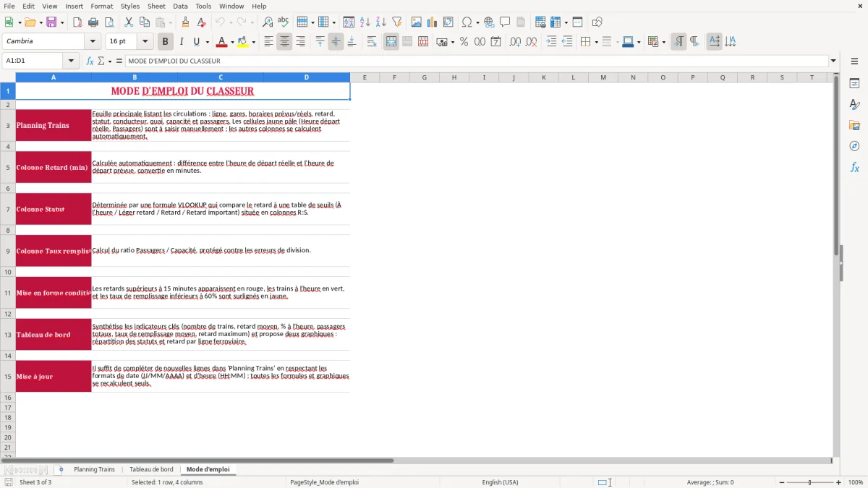This screenshot has width=868, height=488.
Task: Toggle Merge and Center Cells
Action: (x=391, y=42)
